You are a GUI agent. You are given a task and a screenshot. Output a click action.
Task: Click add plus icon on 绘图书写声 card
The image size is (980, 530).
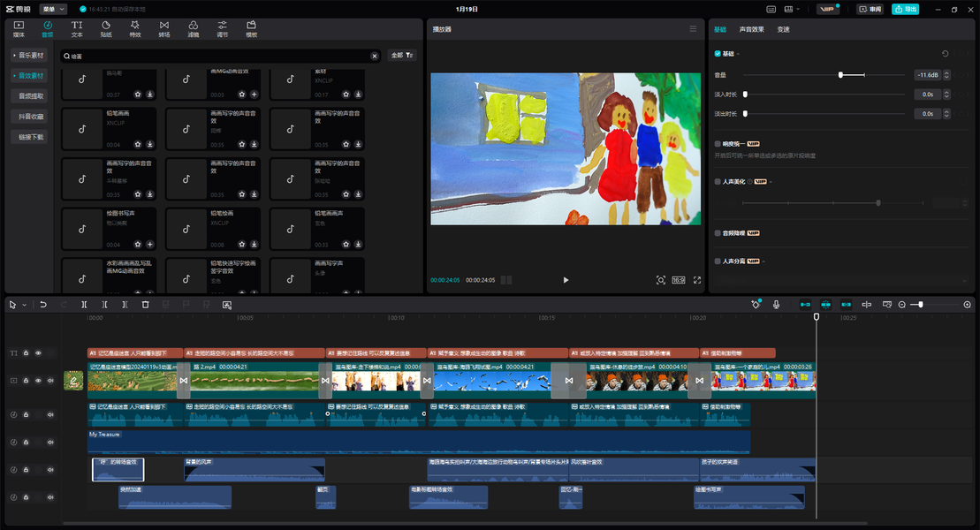pos(150,245)
